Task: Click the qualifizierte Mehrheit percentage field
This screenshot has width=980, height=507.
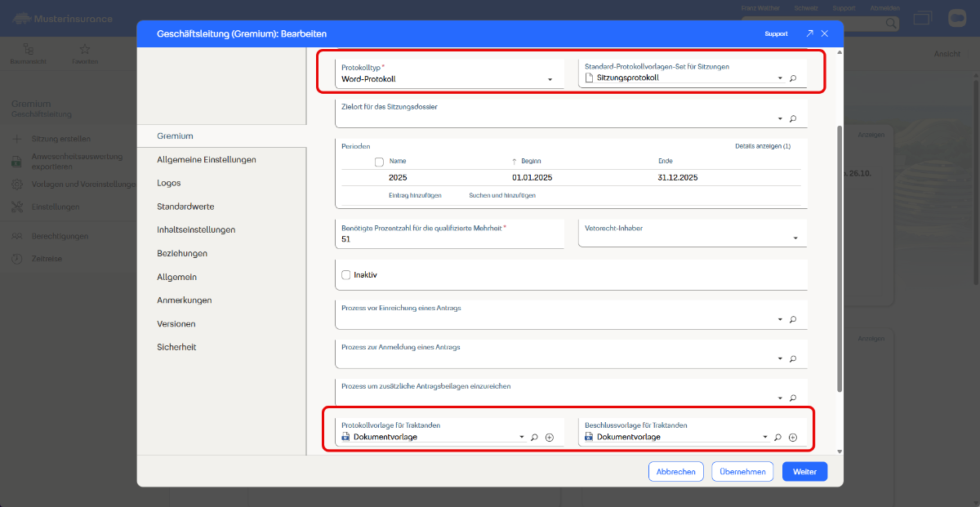Action: tap(449, 240)
